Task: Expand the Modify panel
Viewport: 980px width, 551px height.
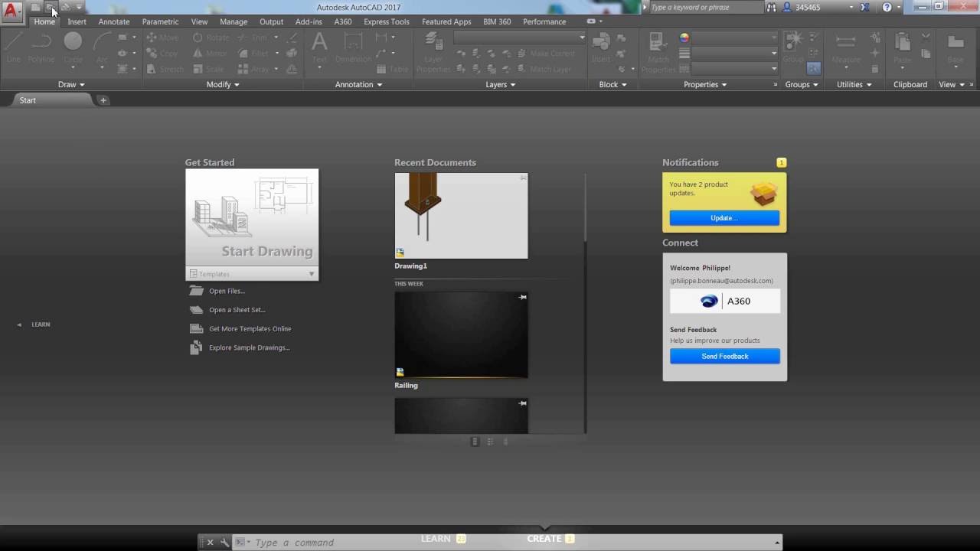Action: (223, 84)
